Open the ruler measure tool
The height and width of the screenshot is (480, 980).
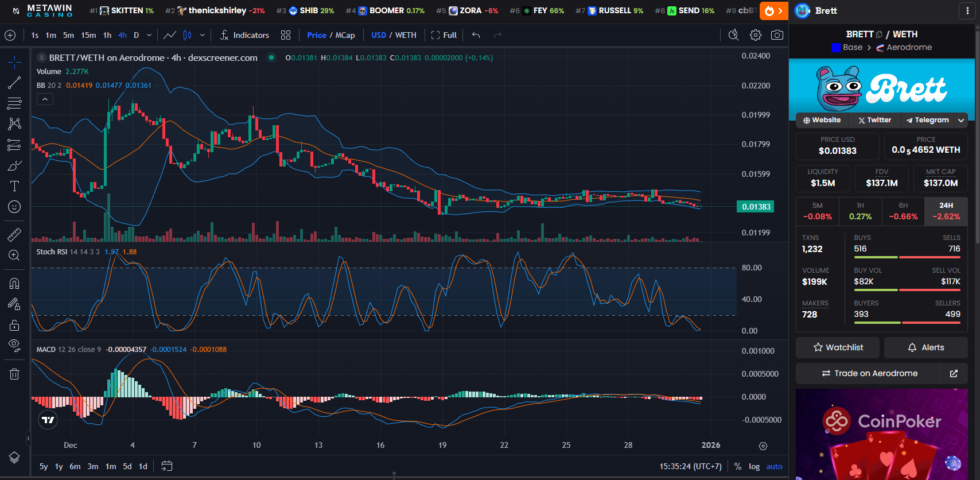pyautogui.click(x=14, y=234)
